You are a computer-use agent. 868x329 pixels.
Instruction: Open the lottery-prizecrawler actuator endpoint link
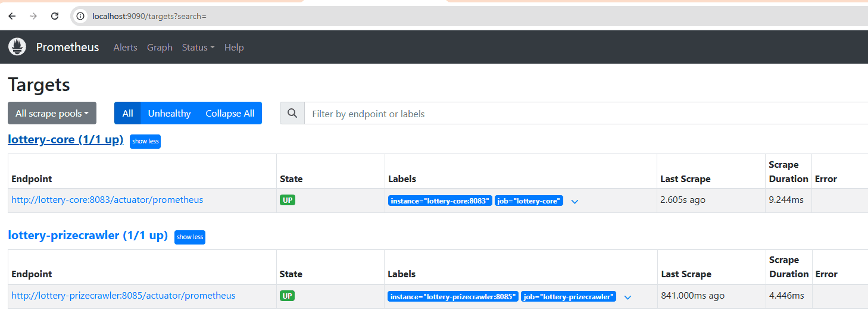(123, 296)
